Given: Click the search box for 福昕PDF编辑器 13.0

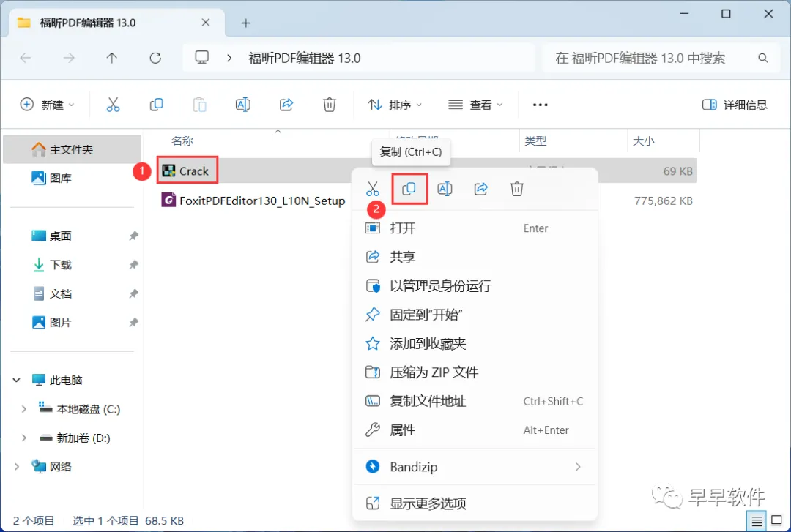Looking at the screenshot, I should click(x=661, y=58).
